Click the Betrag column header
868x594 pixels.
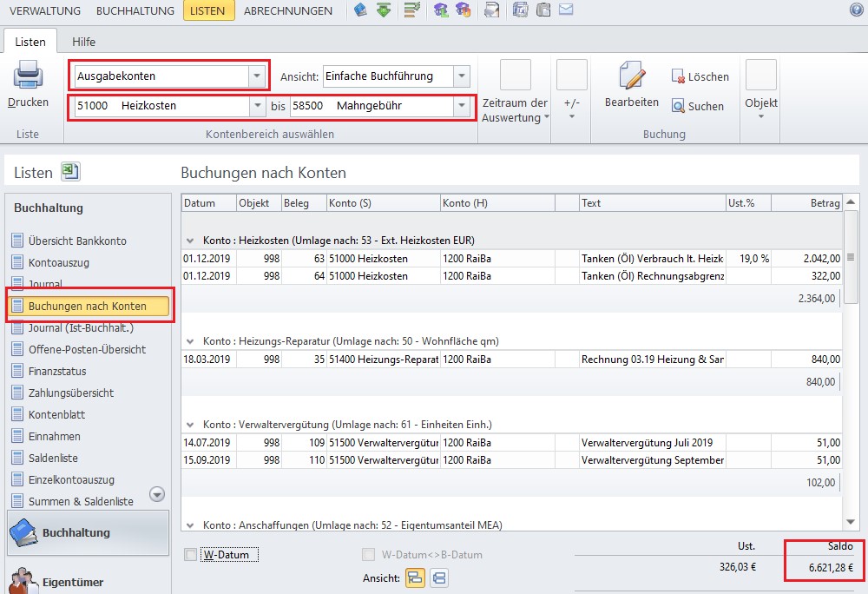pyautogui.click(x=806, y=203)
